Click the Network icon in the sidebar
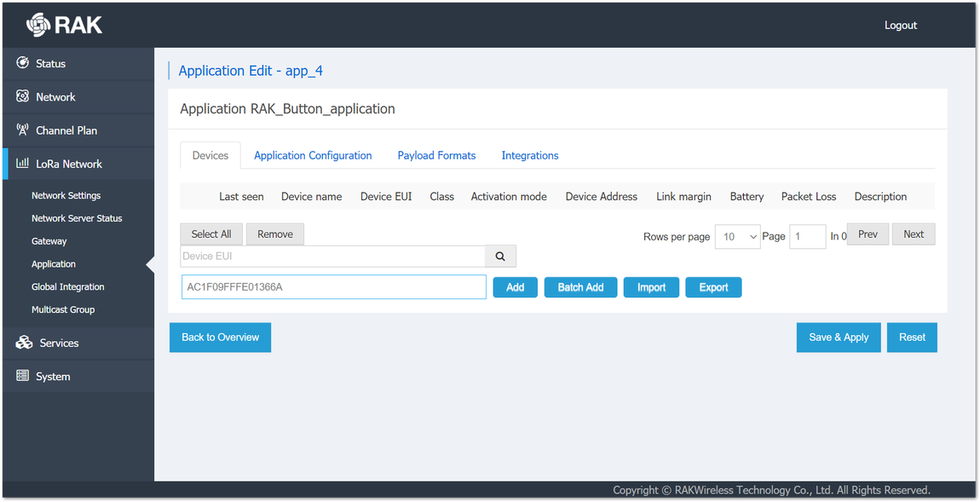The width and height of the screenshot is (980, 502). 22,96
